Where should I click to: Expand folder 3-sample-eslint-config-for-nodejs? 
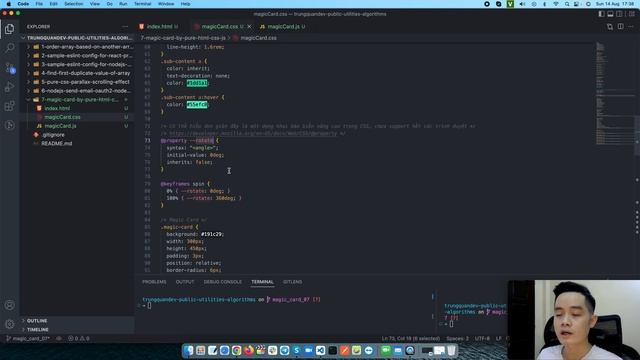78,64
